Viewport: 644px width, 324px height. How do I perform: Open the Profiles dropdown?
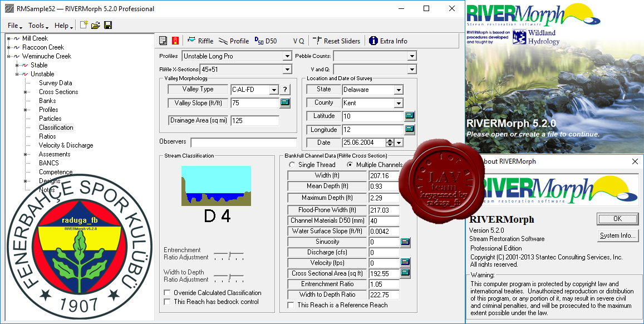pos(287,56)
